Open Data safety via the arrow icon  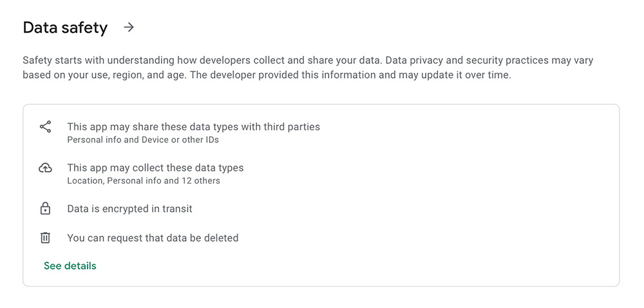pyautogui.click(x=129, y=28)
